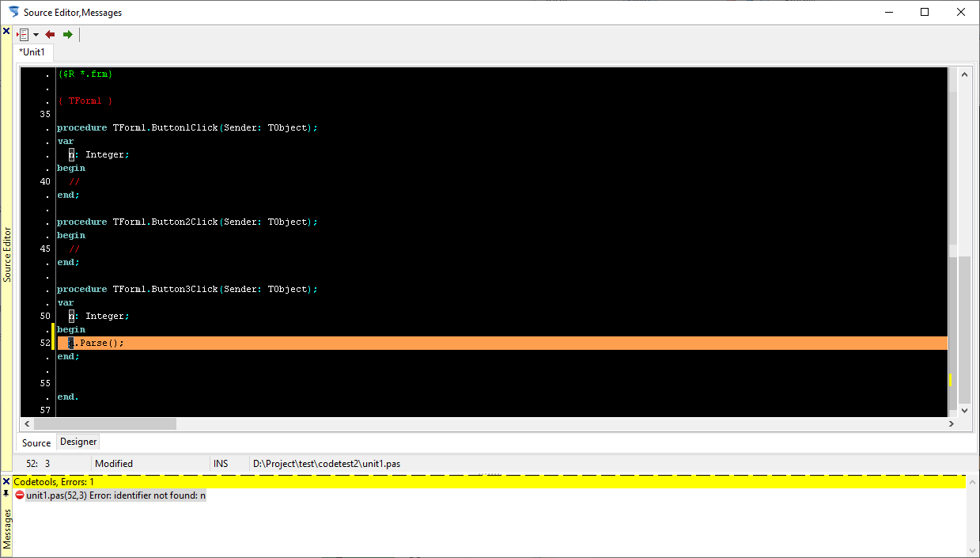Click the editor's scroll-up arrow
Image resolution: width=980 pixels, height=558 pixels.
(964, 74)
